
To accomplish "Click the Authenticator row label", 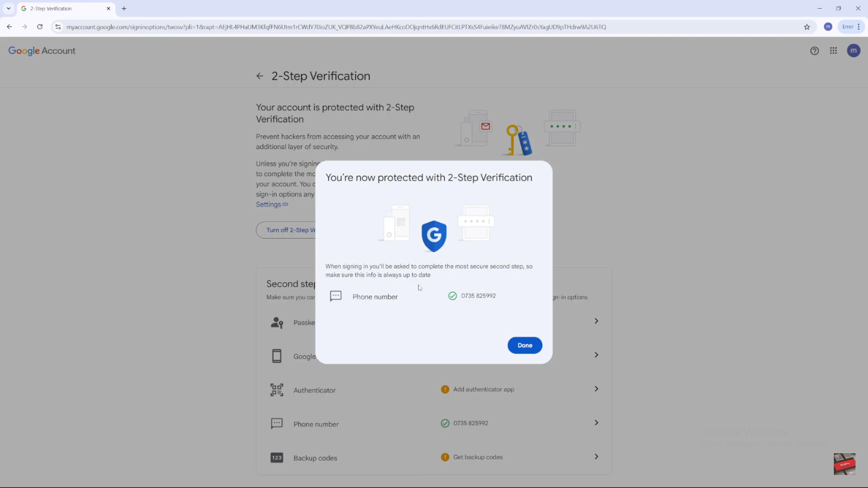I will pos(315,390).
